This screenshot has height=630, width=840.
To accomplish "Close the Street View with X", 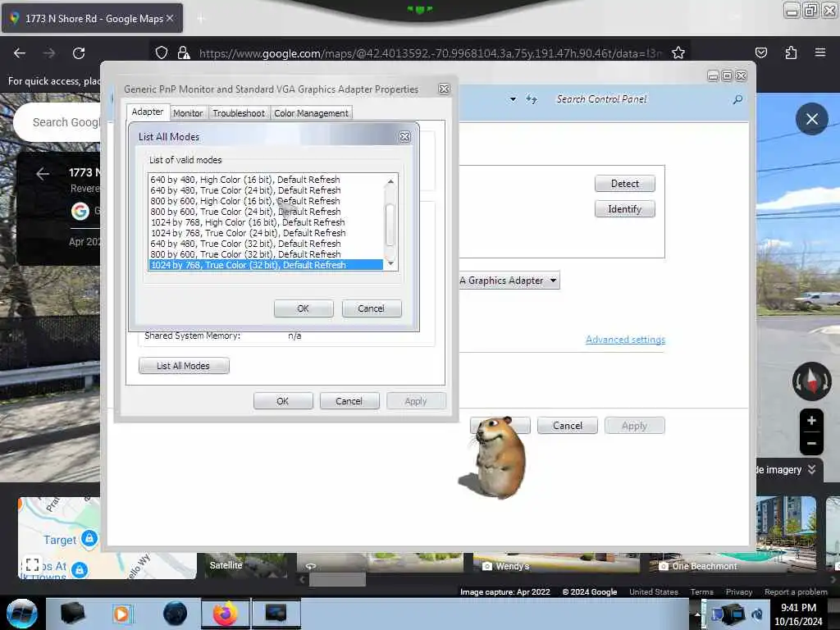I will tap(811, 119).
